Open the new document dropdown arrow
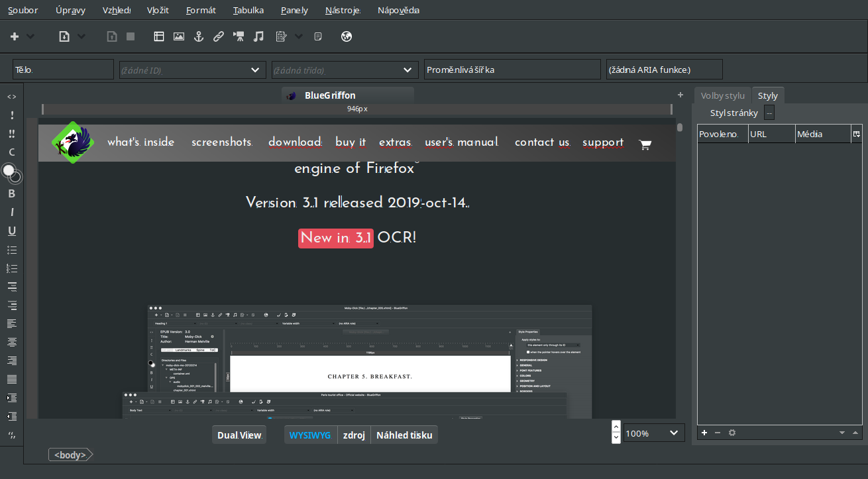Screen dimensions: 868x479 [x=30, y=36]
